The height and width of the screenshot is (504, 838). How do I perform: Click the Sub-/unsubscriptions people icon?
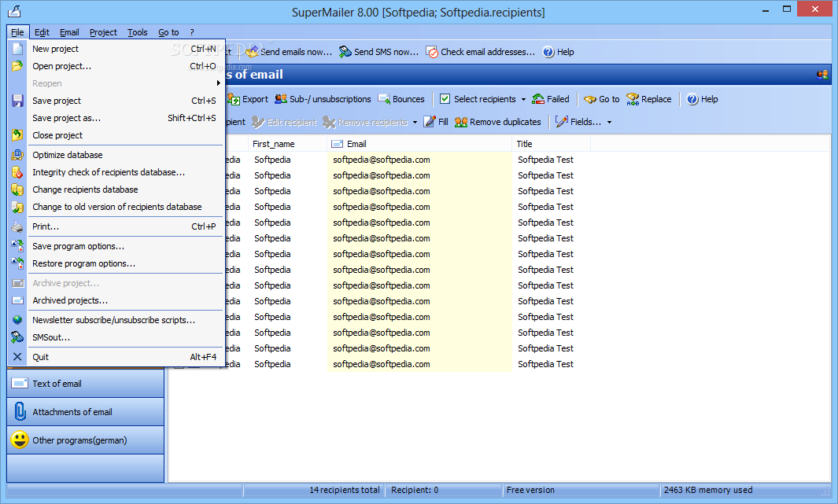(x=281, y=99)
